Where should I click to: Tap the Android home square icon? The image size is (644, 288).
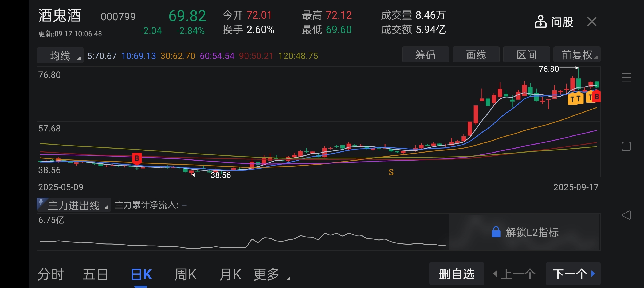pos(626,146)
